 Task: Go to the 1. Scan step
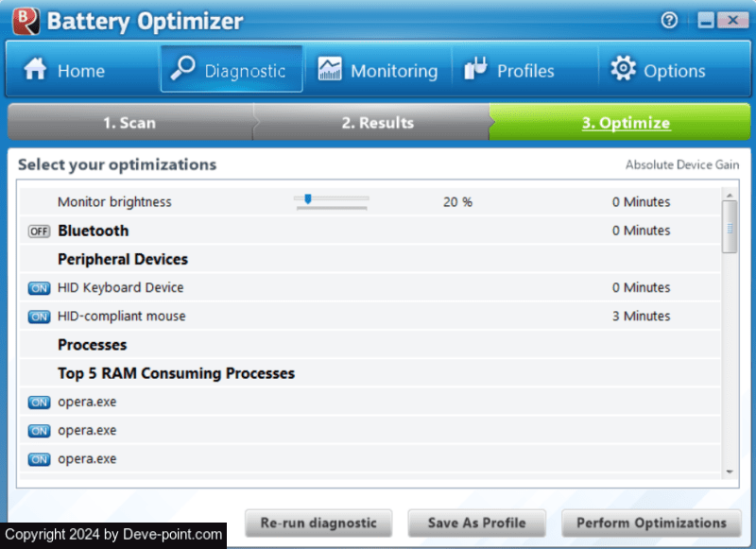(x=129, y=123)
